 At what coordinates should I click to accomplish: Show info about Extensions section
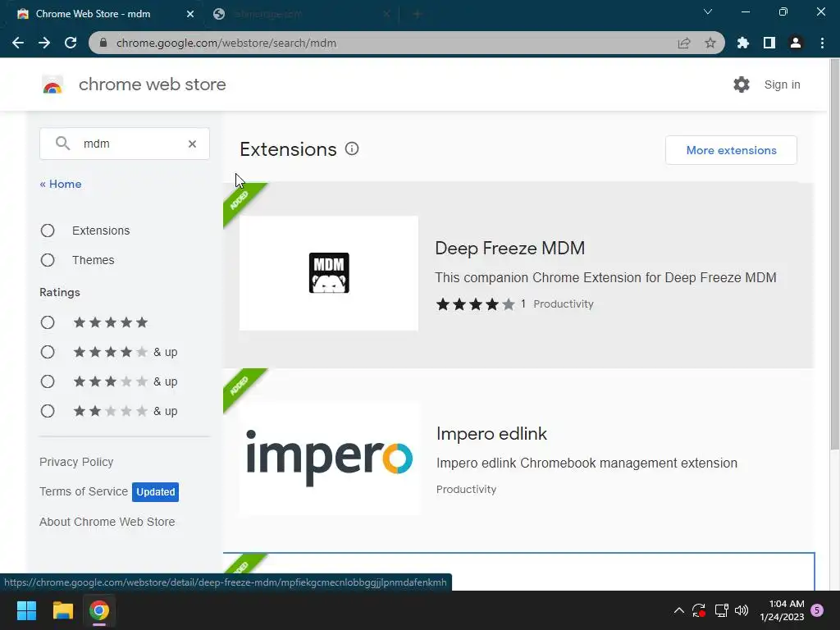352,149
